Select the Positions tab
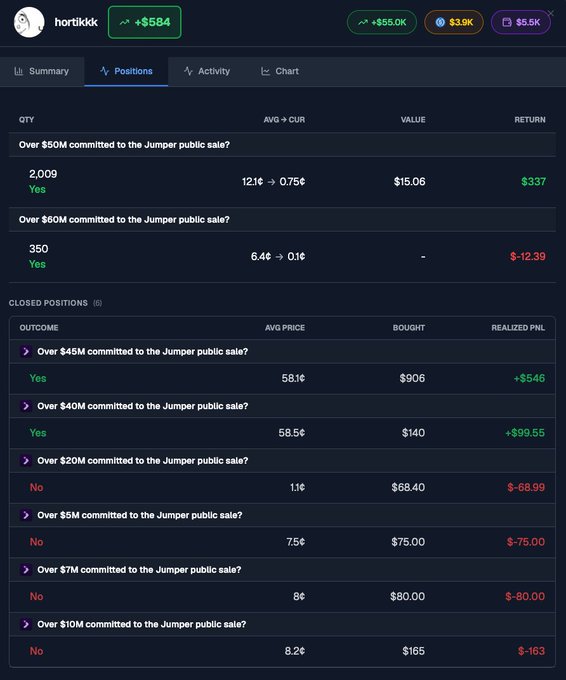Image resolution: width=566 pixels, height=680 pixels. tap(126, 71)
